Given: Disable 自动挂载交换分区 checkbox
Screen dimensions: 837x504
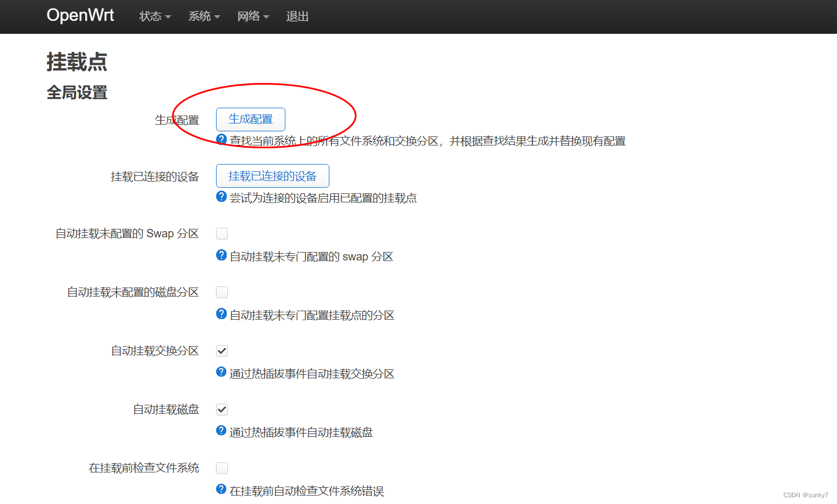Looking at the screenshot, I should coord(222,350).
